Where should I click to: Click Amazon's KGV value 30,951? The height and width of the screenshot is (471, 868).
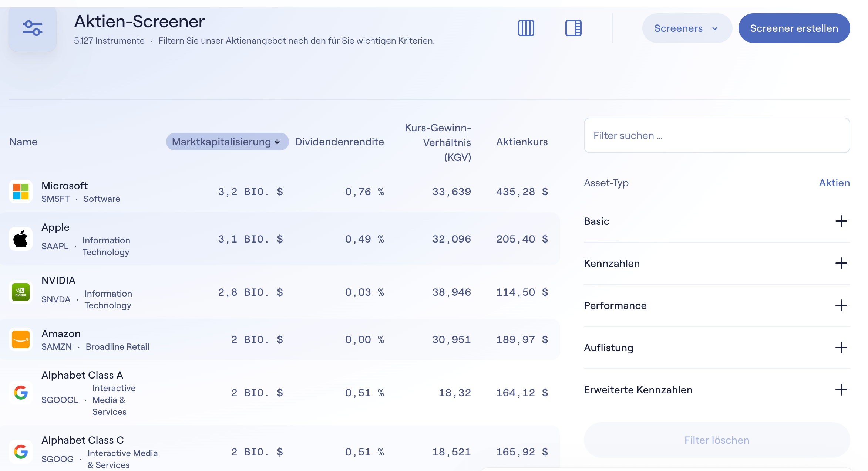pyautogui.click(x=451, y=339)
